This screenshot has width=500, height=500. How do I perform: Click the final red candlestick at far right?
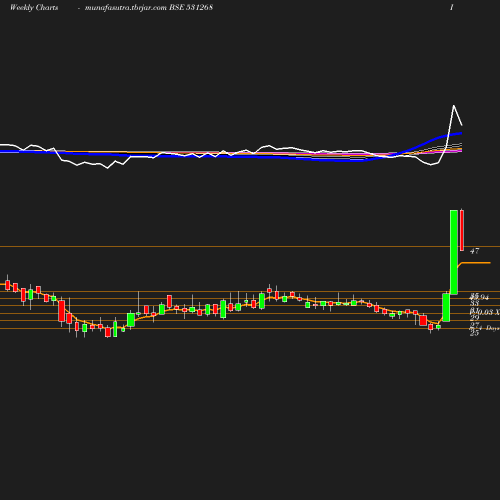(462, 230)
